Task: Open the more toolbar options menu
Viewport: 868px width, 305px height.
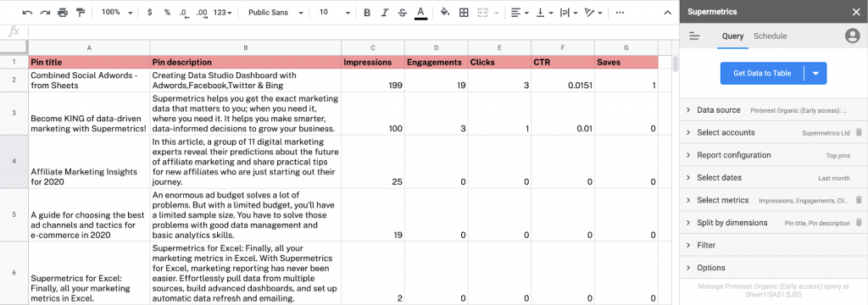Action: (x=620, y=12)
